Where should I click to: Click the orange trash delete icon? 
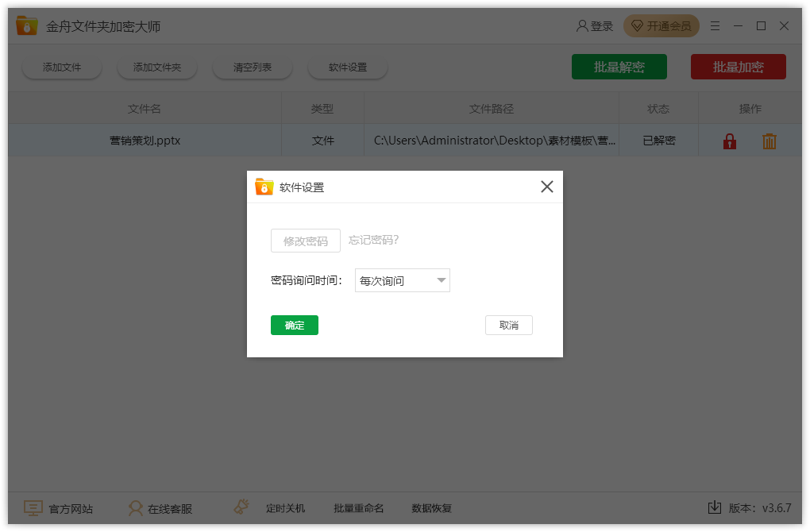click(x=769, y=141)
